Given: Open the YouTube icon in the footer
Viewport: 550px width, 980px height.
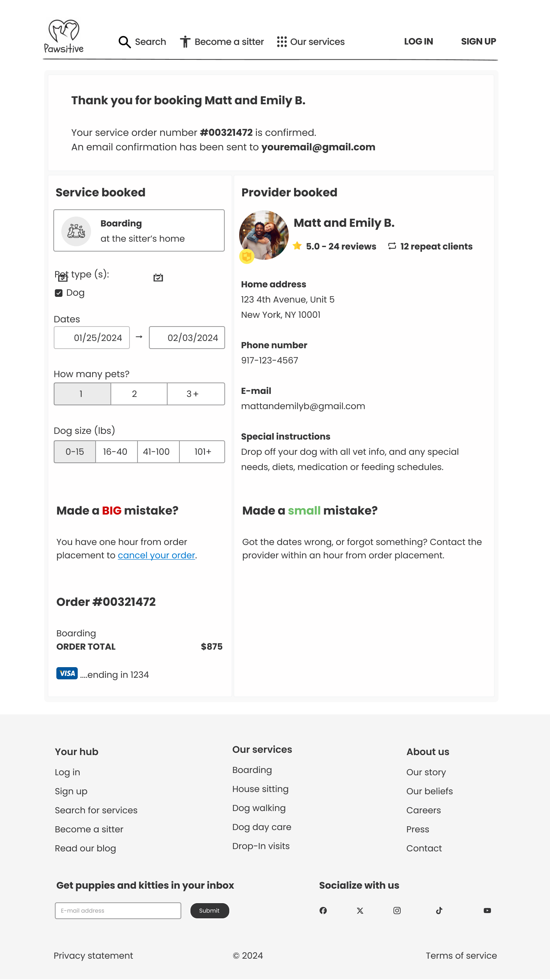Looking at the screenshot, I should point(487,910).
